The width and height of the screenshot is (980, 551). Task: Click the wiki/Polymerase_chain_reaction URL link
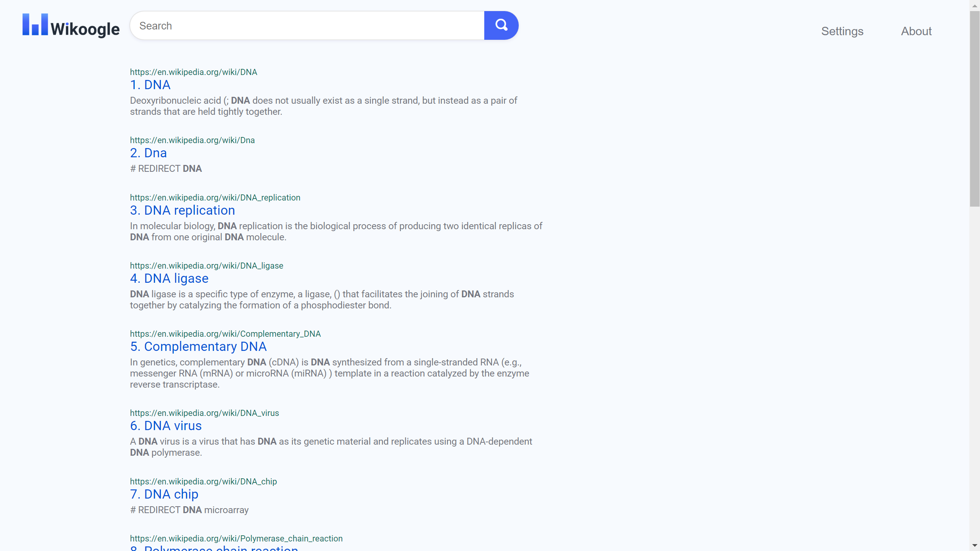[x=236, y=538]
